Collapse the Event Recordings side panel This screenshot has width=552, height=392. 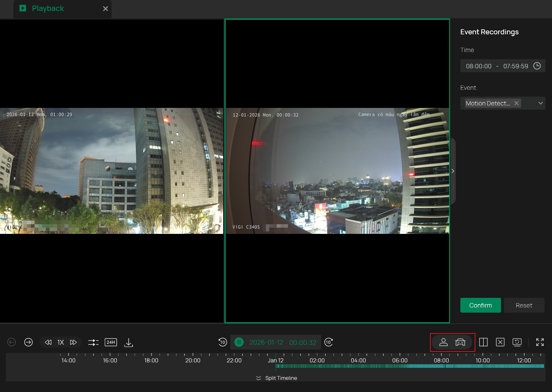click(453, 171)
